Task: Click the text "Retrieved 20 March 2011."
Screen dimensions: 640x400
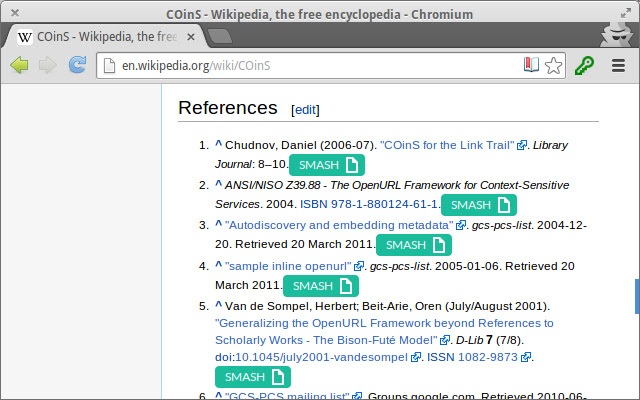Action: [304, 244]
